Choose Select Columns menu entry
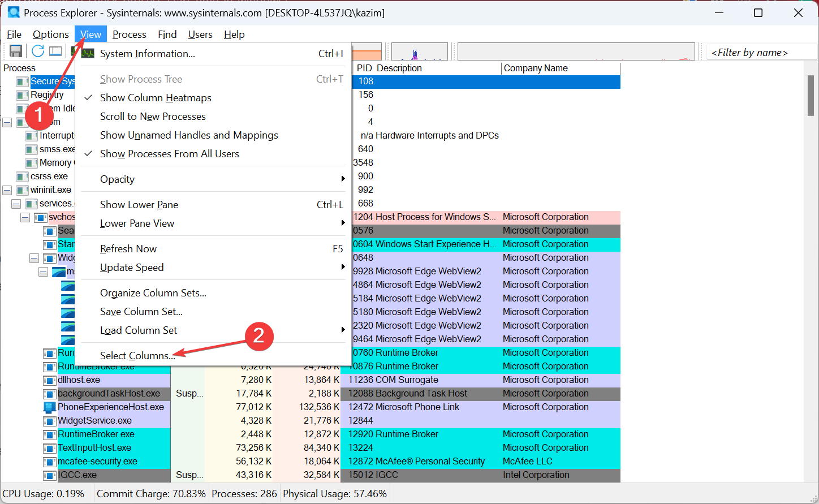 [213, 356]
